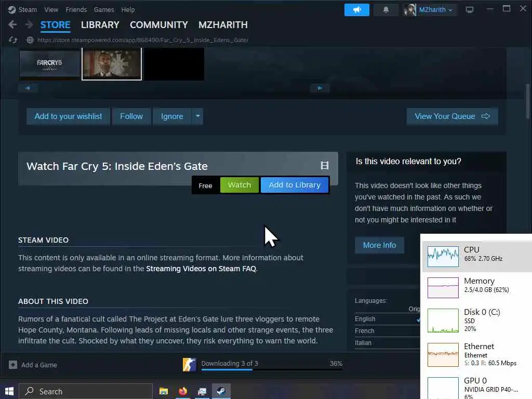Go back using the back arrow

coord(12,24)
